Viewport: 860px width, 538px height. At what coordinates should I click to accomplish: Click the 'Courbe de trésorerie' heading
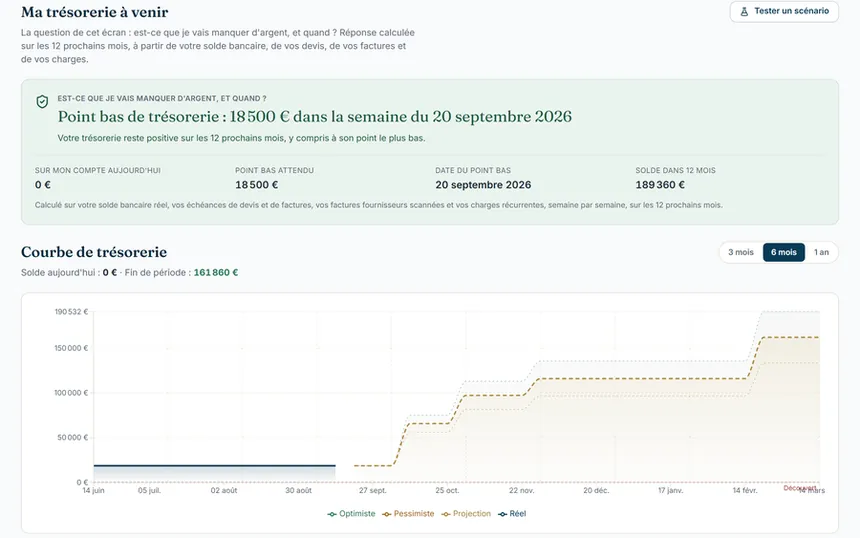[x=94, y=252]
